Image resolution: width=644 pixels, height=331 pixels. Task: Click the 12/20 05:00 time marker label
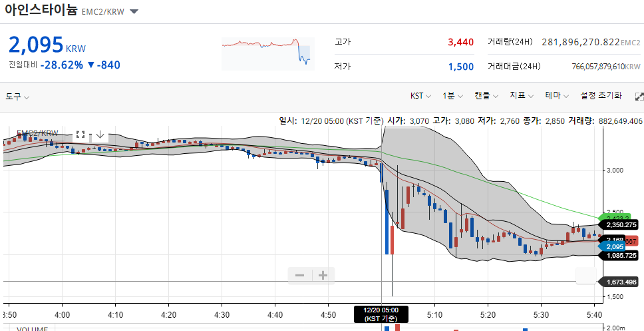pos(382,314)
